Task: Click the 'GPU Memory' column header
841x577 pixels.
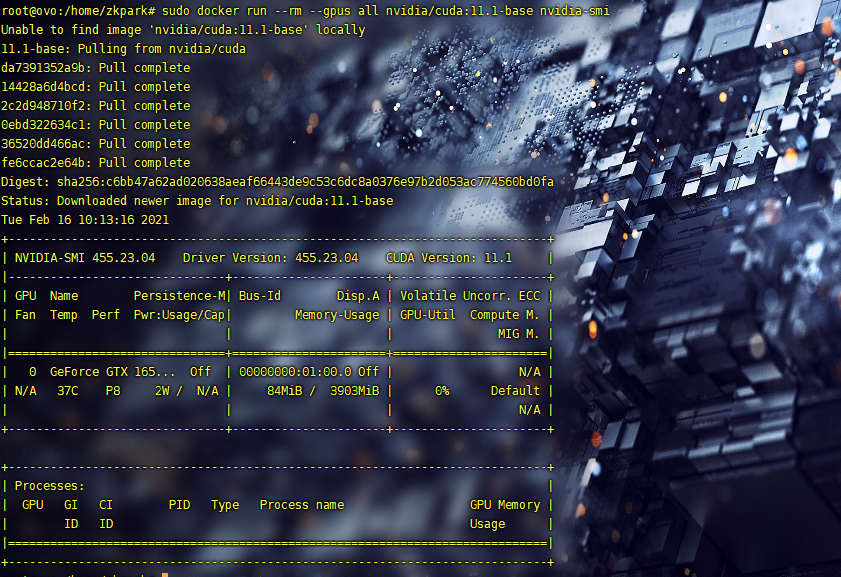Action: (505, 505)
